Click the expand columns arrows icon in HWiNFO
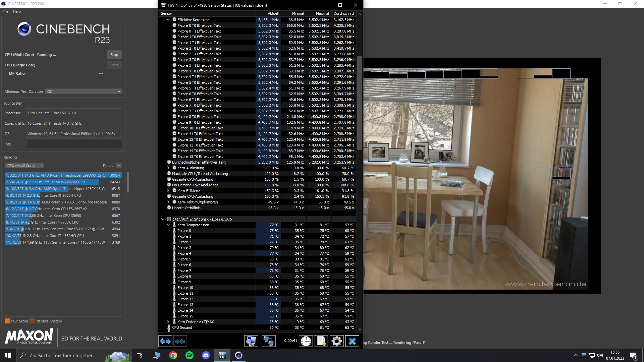Viewport: 644px width, 362px height. pyautogui.click(x=165, y=341)
